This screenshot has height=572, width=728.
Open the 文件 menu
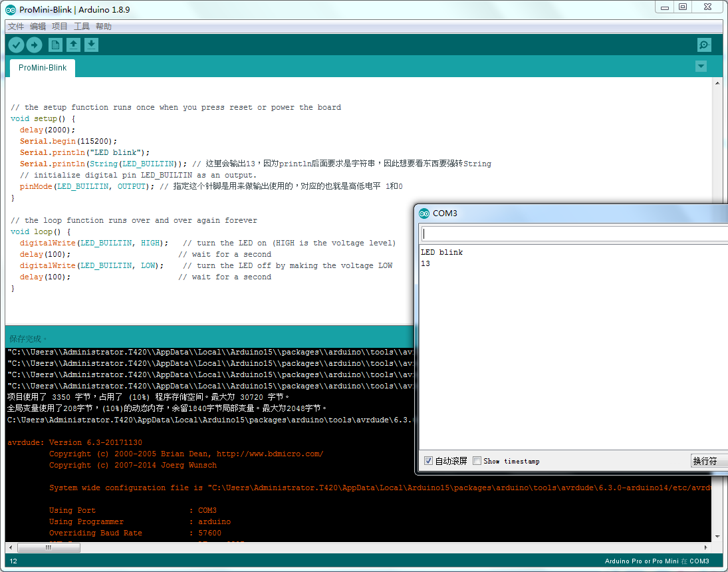click(16, 27)
